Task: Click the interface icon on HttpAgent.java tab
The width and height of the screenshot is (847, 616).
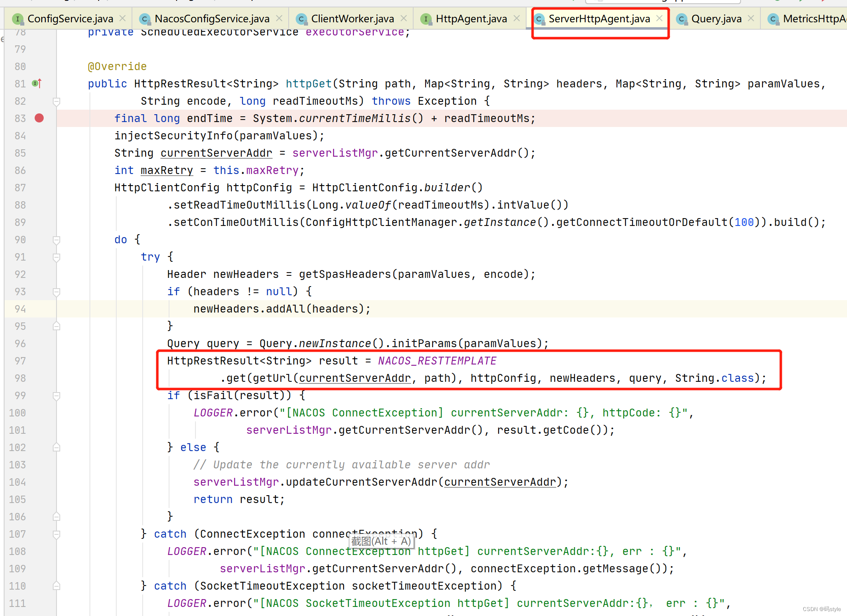Action: coord(426,19)
